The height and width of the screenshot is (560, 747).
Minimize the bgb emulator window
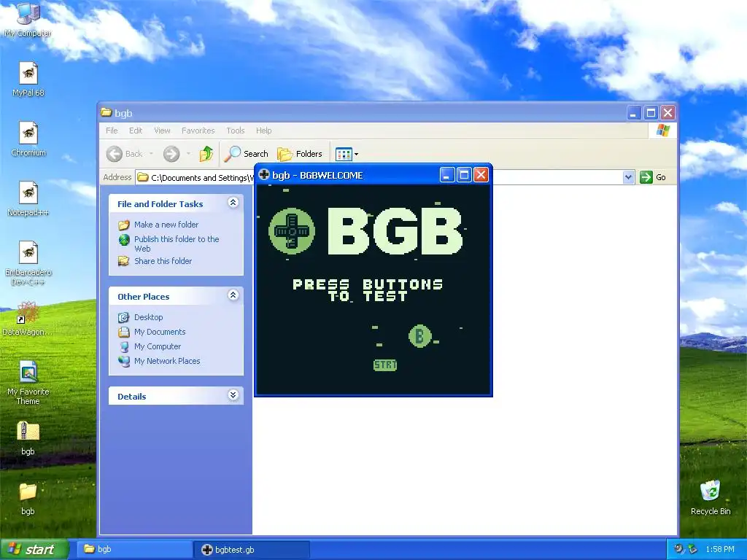tap(447, 175)
